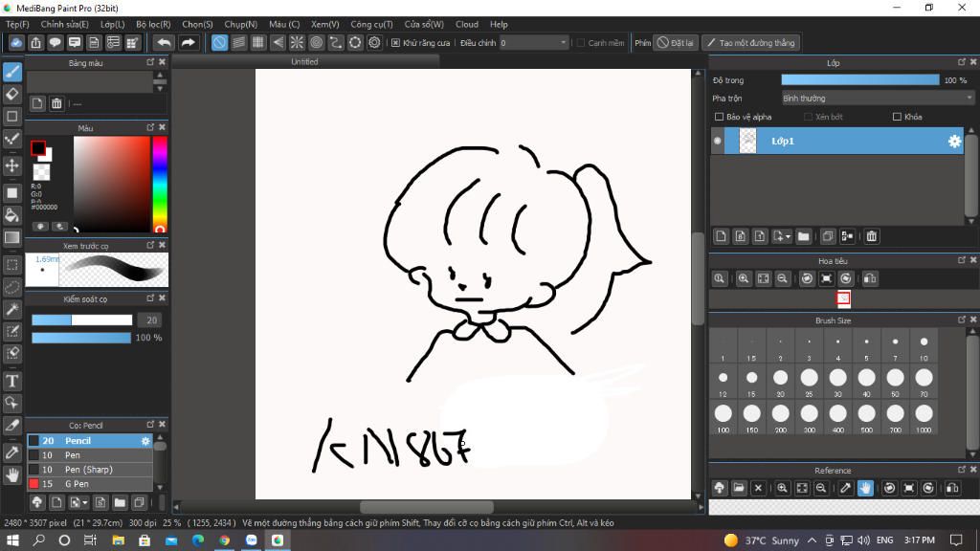
Task: Select the transparent color swatch
Action: [x=41, y=172]
